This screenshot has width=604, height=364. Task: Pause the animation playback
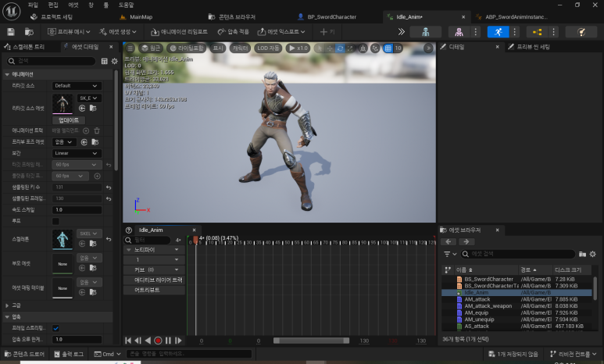click(x=168, y=341)
